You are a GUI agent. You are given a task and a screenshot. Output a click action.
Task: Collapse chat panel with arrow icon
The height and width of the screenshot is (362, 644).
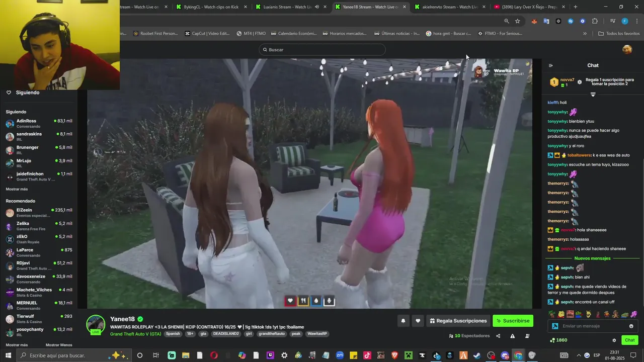pos(550,65)
